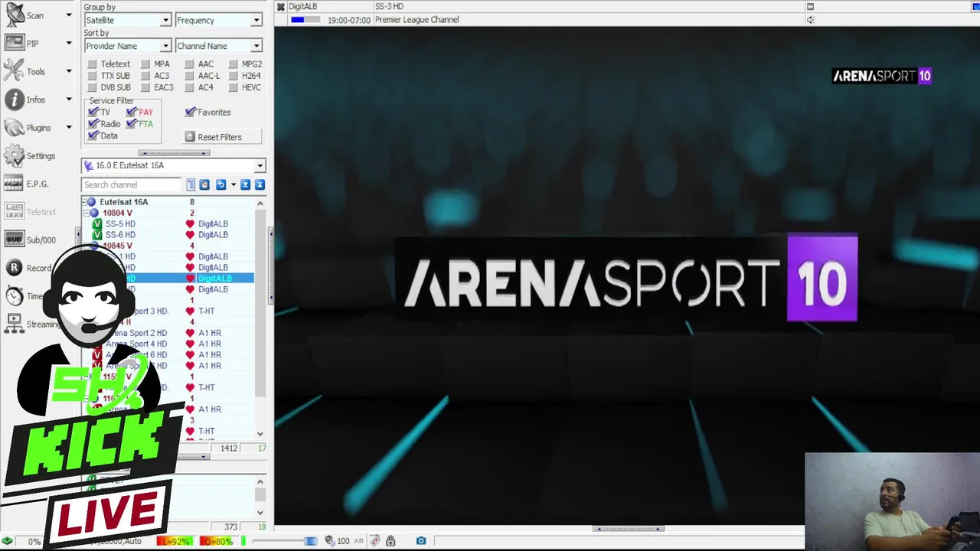Toggle the Favorites checkbox
This screenshot has height=551, width=980.
190,112
